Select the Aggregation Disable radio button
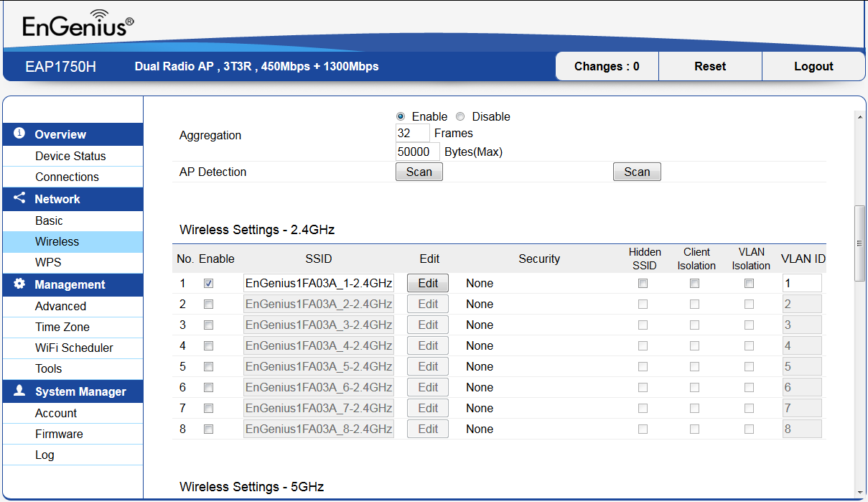Screen dimensions: 868x502 [x=460, y=116]
